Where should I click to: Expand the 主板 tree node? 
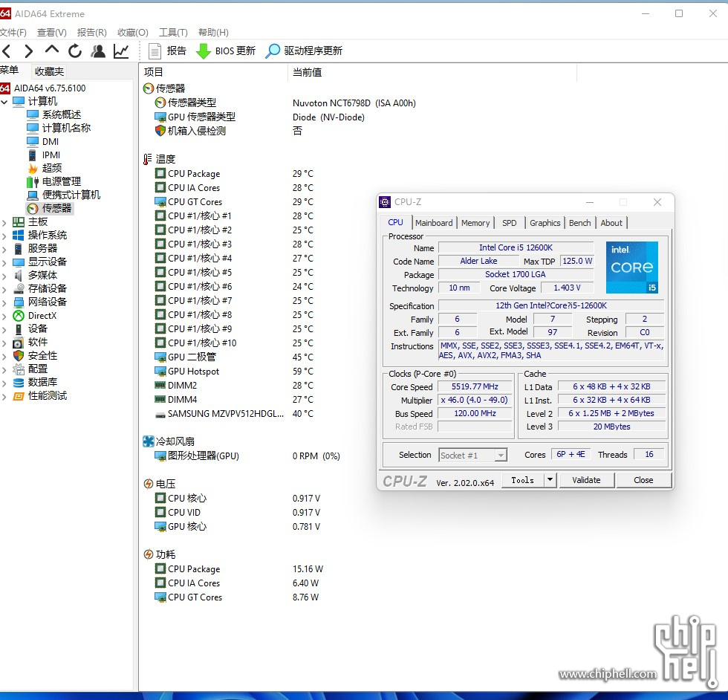tap(4, 222)
